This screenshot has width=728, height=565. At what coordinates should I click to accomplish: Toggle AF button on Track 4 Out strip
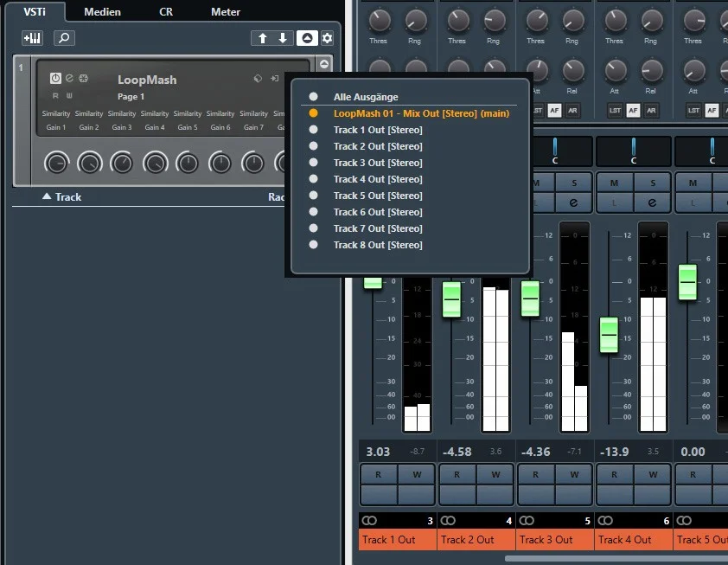[633, 110]
